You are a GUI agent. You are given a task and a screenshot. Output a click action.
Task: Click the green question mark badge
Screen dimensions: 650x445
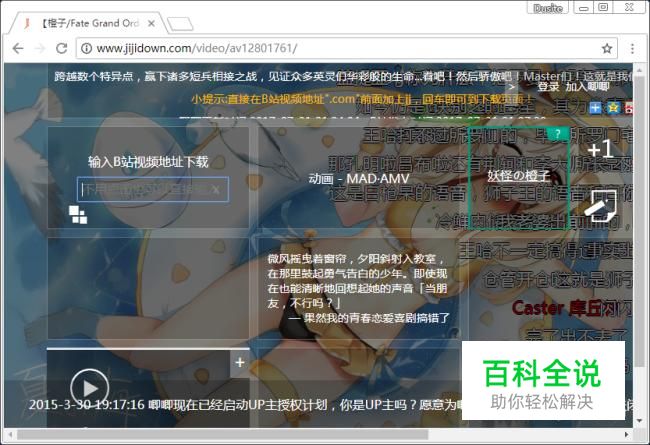(x=558, y=134)
